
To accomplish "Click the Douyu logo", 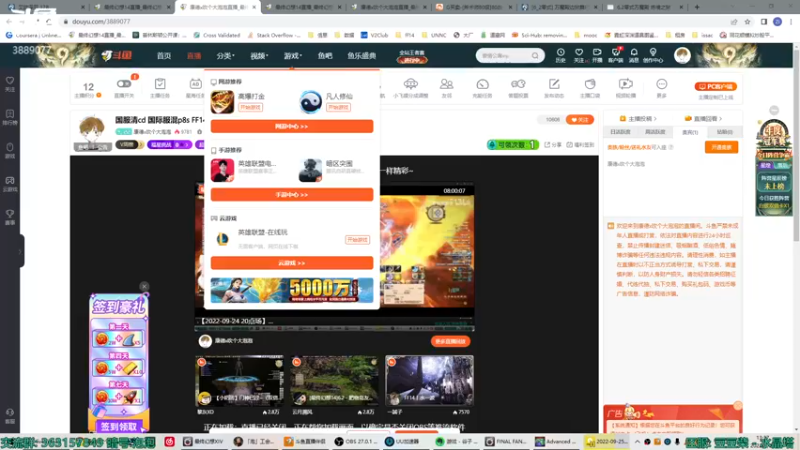I will pyautogui.click(x=117, y=55).
